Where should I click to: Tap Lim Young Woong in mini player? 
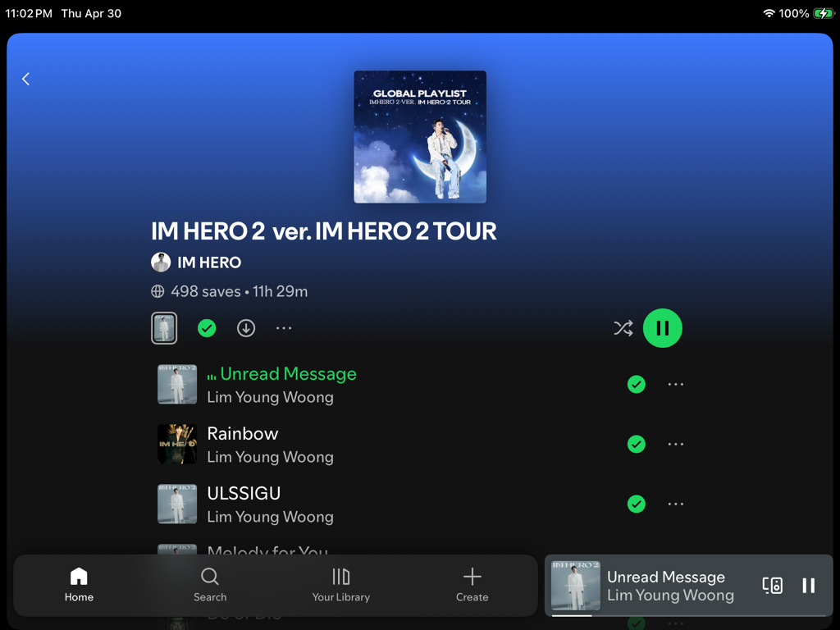coord(670,596)
